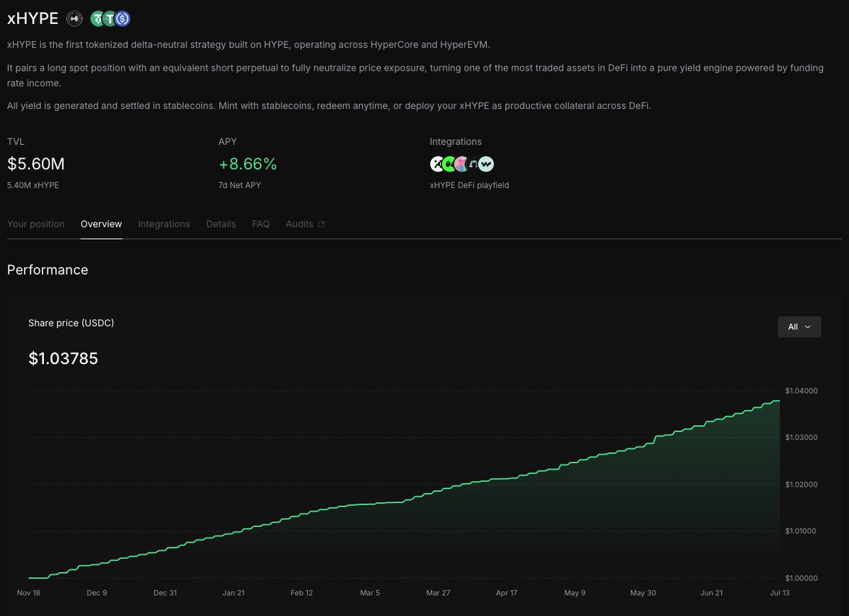The width and height of the screenshot is (849, 616).
Task: Click the white pixel-face integration icon
Action: (437, 164)
